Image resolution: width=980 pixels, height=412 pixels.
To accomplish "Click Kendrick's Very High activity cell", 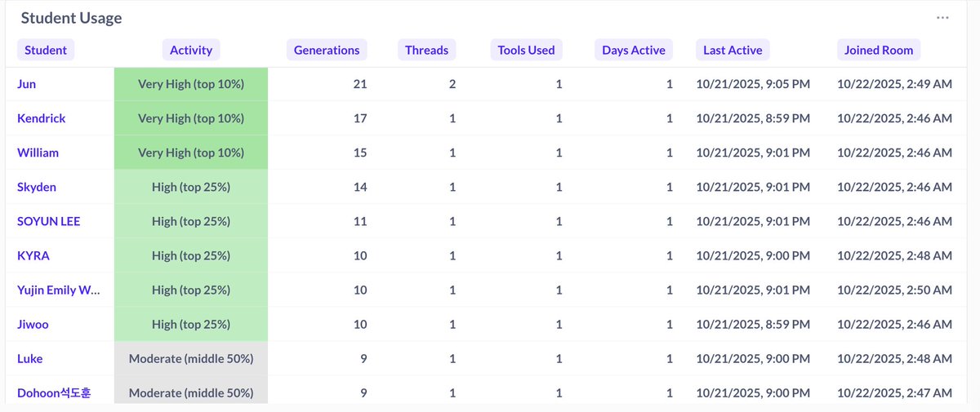I will coord(191,118).
